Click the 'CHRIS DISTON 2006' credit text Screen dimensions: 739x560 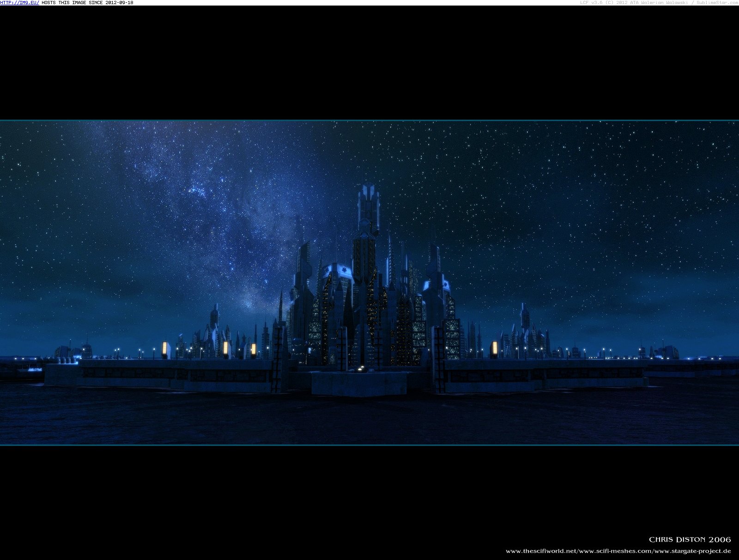(690, 539)
